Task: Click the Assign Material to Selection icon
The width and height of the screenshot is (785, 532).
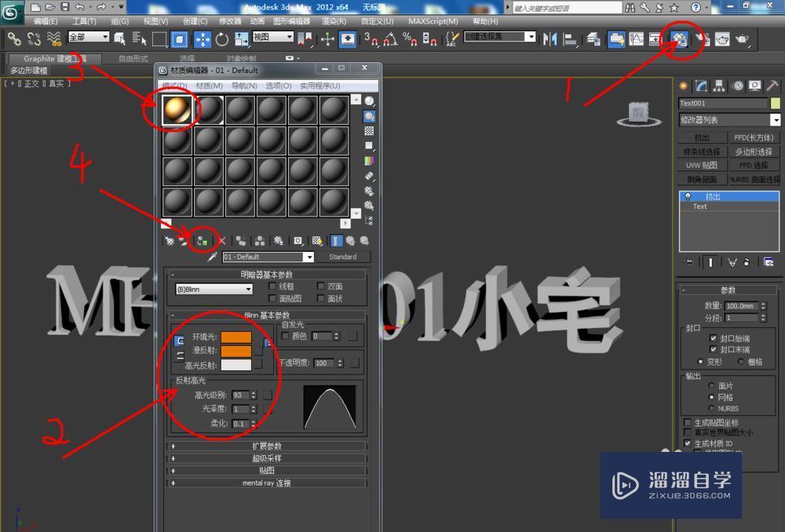Action: 201,240
